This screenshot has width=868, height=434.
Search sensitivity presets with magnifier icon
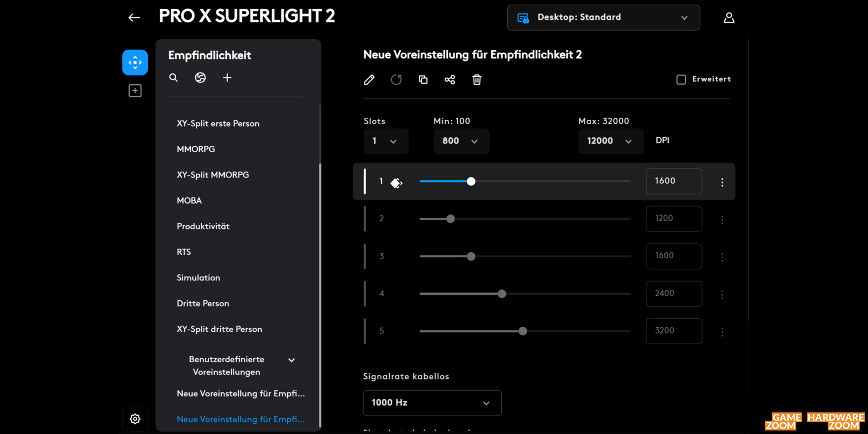coord(174,78)
